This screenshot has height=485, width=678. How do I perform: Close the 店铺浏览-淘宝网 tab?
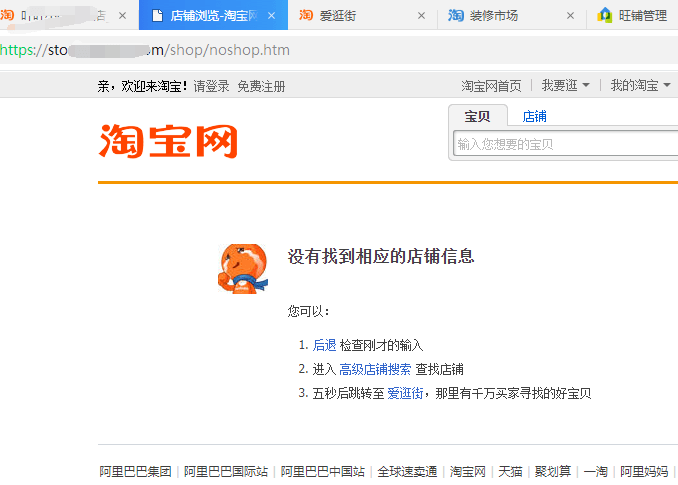(x=272, y=16)
